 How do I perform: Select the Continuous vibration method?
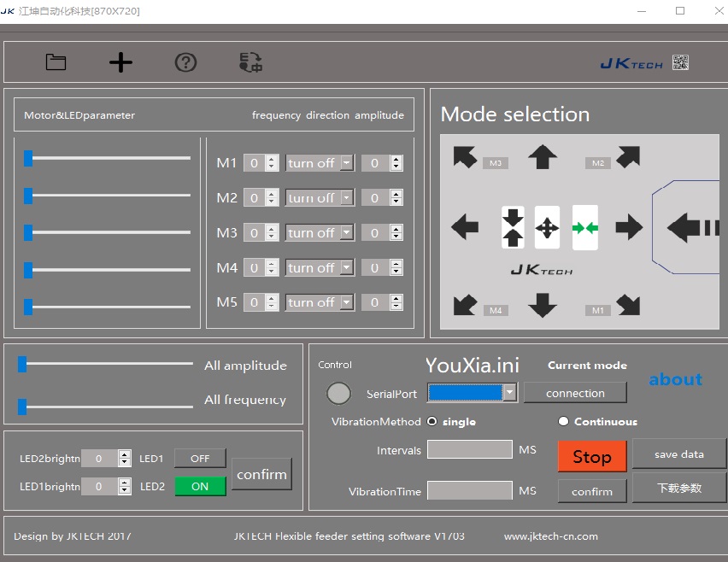(563, 421)
